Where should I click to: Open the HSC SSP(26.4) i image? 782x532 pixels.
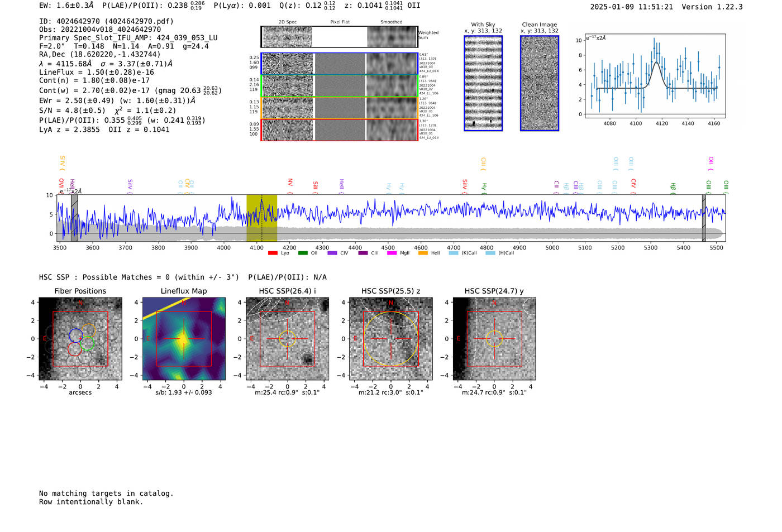pos(287,339)
